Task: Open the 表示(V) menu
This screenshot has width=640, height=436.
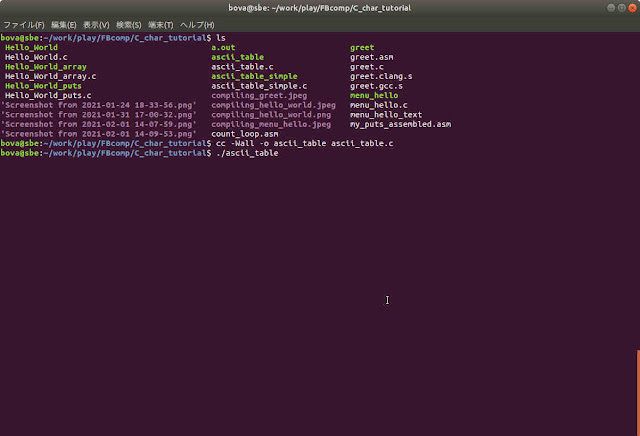Action: pyautogui.click(x=96, y=25)
